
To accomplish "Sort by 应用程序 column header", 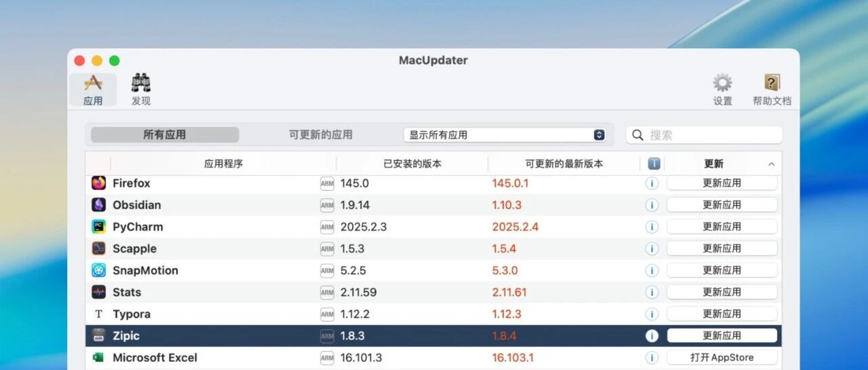I will [x=223, y=164].
